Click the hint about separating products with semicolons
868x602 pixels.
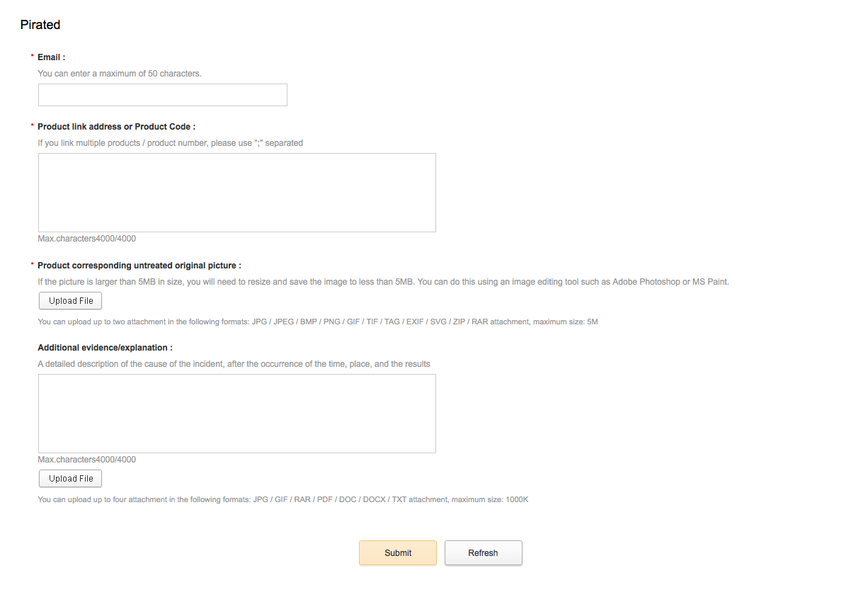pos(171,143)
